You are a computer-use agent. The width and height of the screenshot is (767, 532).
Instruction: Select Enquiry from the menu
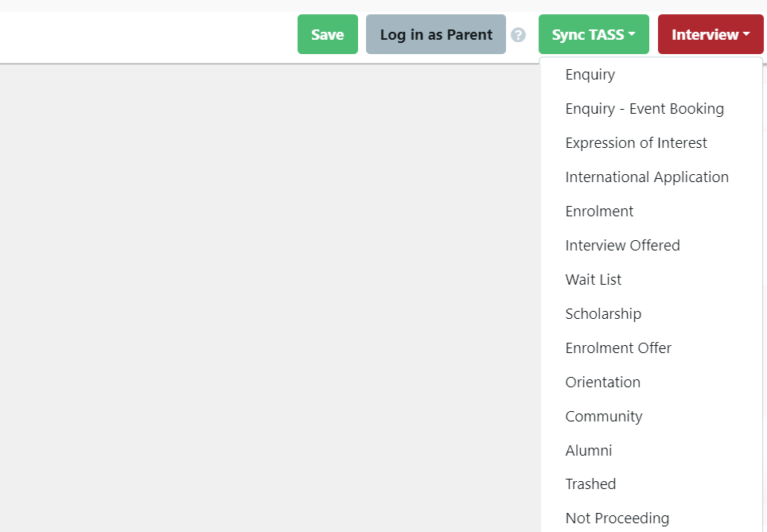[x=590, y=74]
